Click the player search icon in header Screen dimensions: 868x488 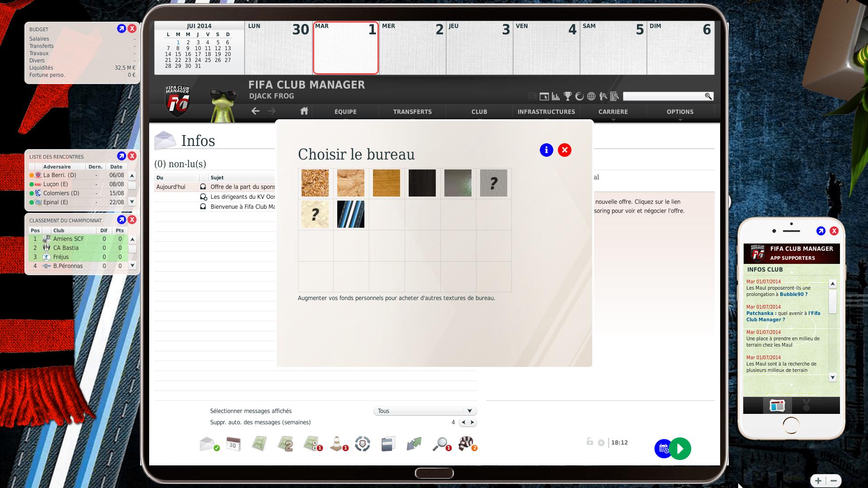(x=603, y=96)
